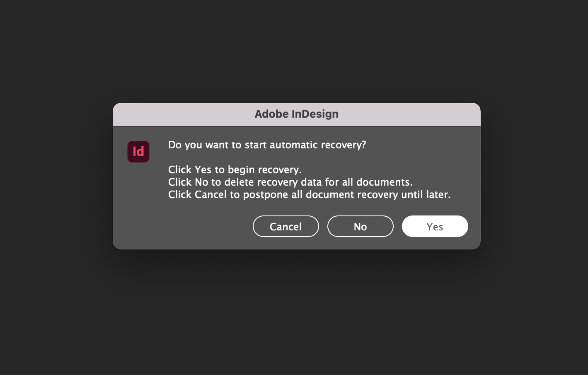
Task: Start automatic recovery with the highlighted default button
Action: (x=435, y=226)
